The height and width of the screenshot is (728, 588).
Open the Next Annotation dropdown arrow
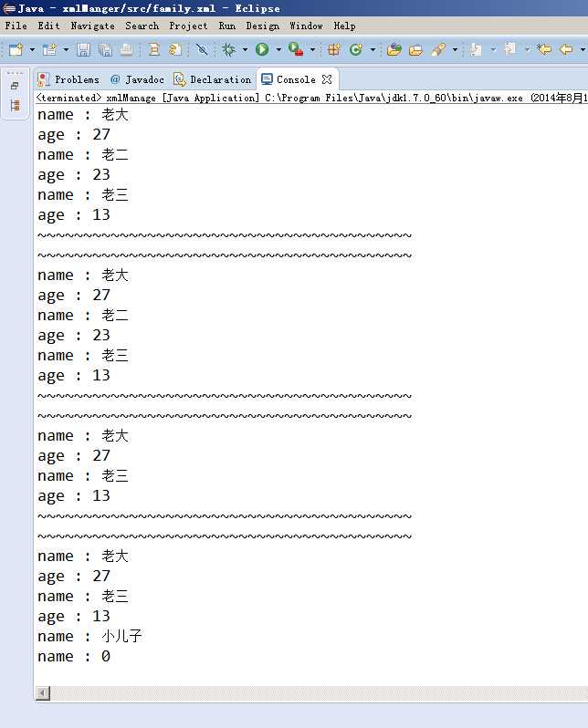tap(493, 49)
